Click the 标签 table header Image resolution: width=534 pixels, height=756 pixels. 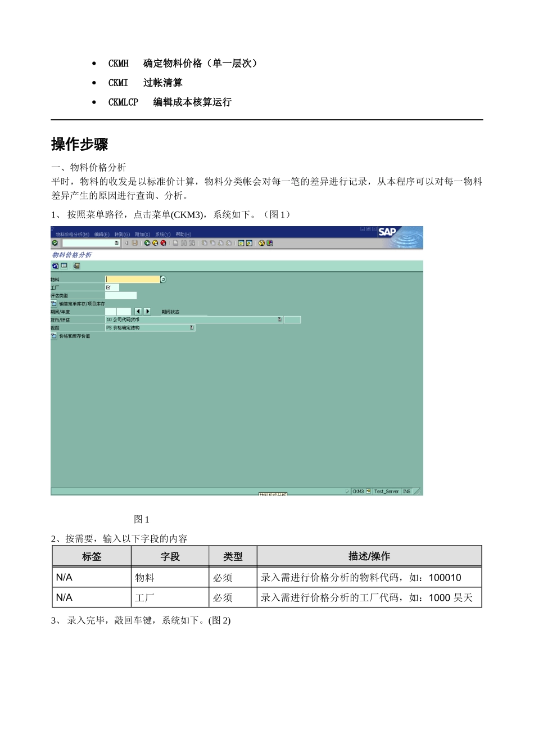(92, 556)
